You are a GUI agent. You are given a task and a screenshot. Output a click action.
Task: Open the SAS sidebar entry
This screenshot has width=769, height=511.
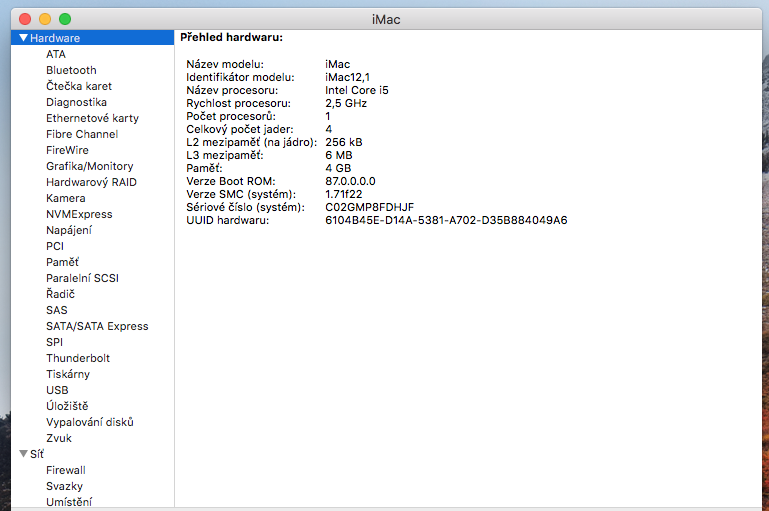tap(57, 310)
